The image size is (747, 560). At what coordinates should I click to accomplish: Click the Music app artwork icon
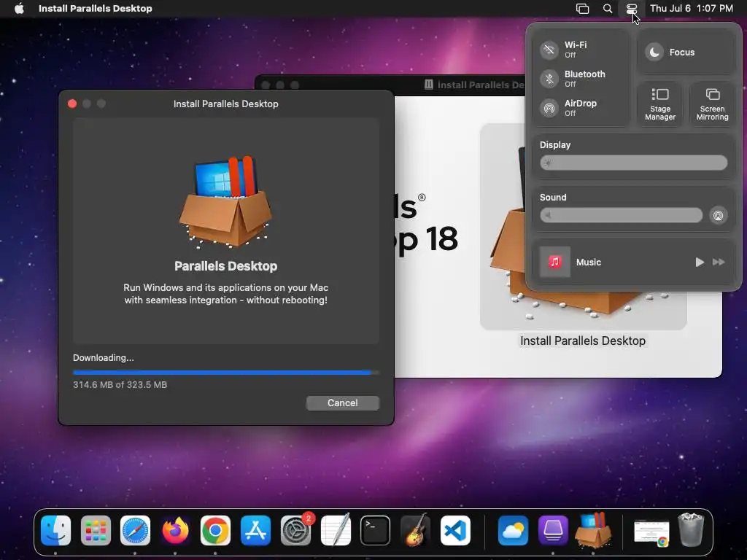click(x=554, y=262)
